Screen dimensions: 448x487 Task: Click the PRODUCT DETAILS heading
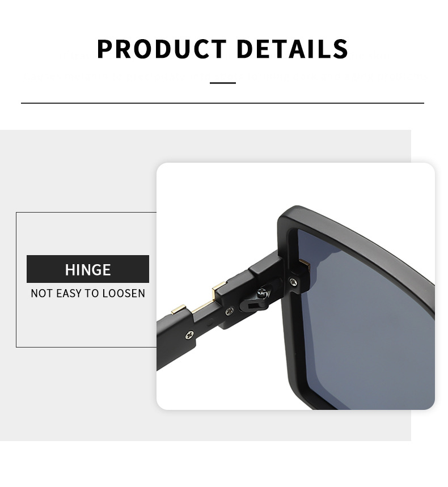pyautogui.click(x=222, y=49)
